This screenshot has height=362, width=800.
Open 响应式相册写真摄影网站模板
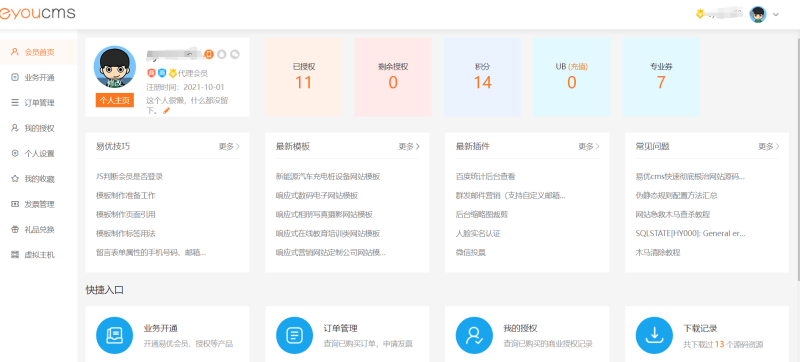point(324,214)
